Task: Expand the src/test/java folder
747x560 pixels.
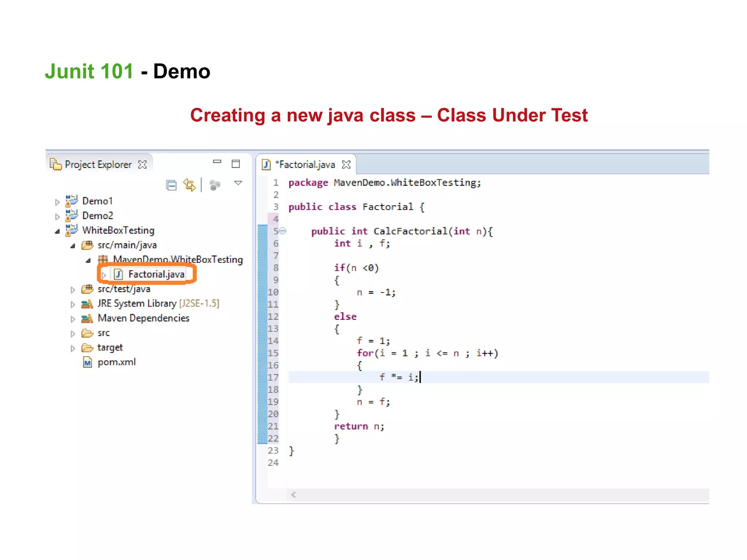Action: pos(73,290)
